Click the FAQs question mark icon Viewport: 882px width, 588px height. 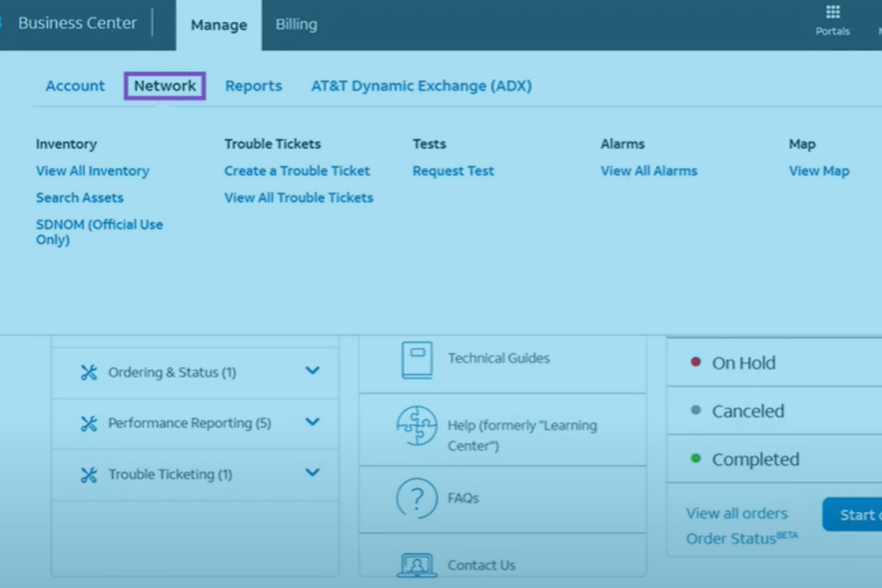click(417, 499)
